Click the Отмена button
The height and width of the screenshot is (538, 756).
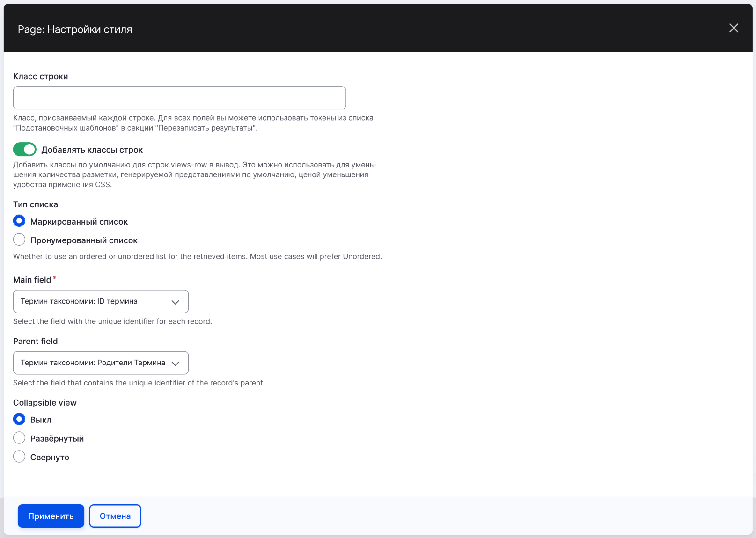115,516
